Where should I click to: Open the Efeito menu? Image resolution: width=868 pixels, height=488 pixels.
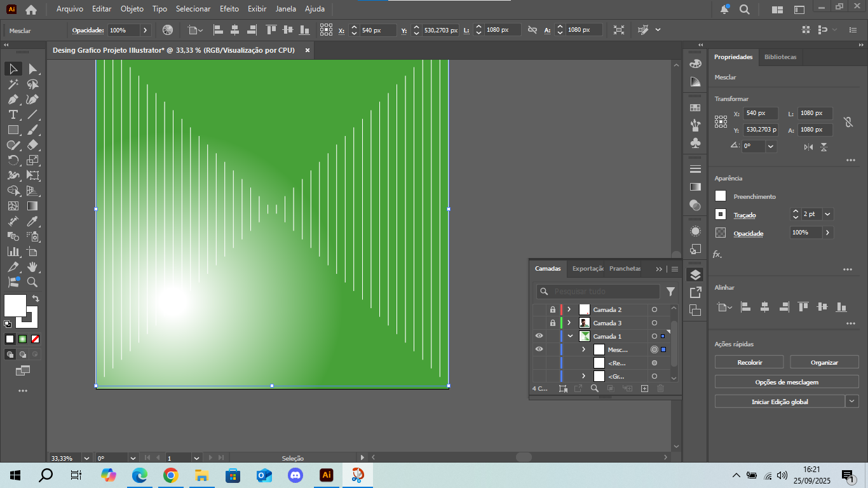(229, 9)
